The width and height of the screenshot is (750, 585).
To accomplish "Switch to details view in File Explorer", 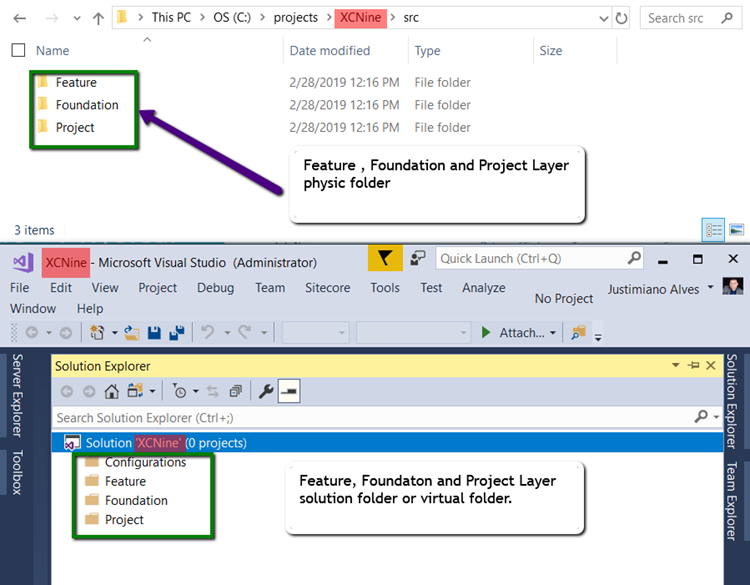I will [x=713, y=230].
